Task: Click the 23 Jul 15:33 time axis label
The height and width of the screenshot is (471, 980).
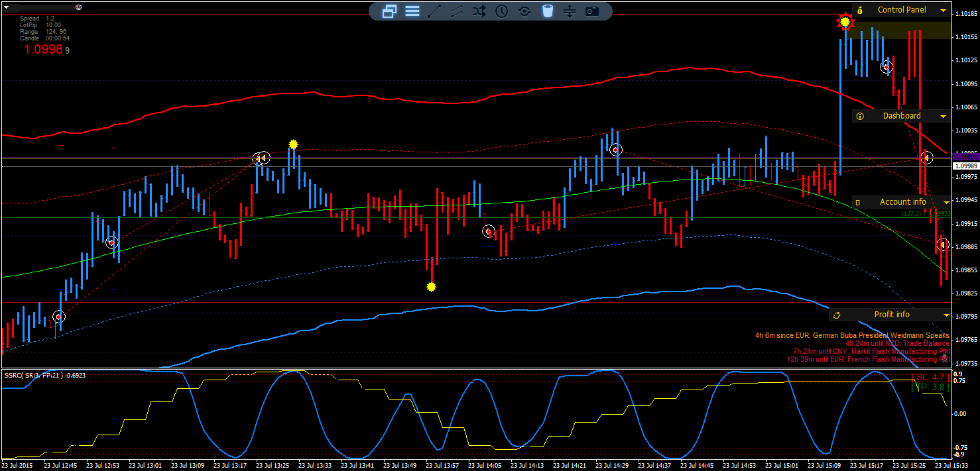Action: tap(952, 466)
